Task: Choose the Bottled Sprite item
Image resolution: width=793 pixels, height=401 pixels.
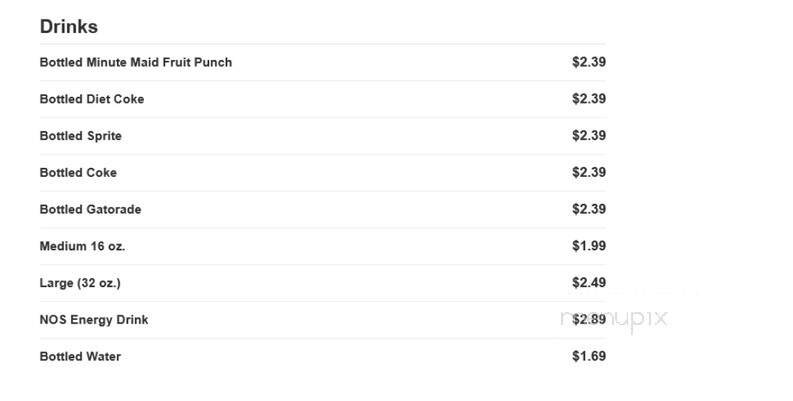Action: coord(80,136)
